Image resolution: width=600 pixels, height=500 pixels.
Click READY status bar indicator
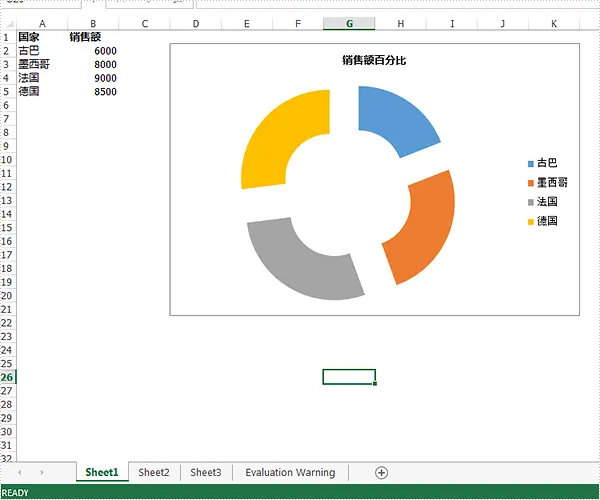15,493
